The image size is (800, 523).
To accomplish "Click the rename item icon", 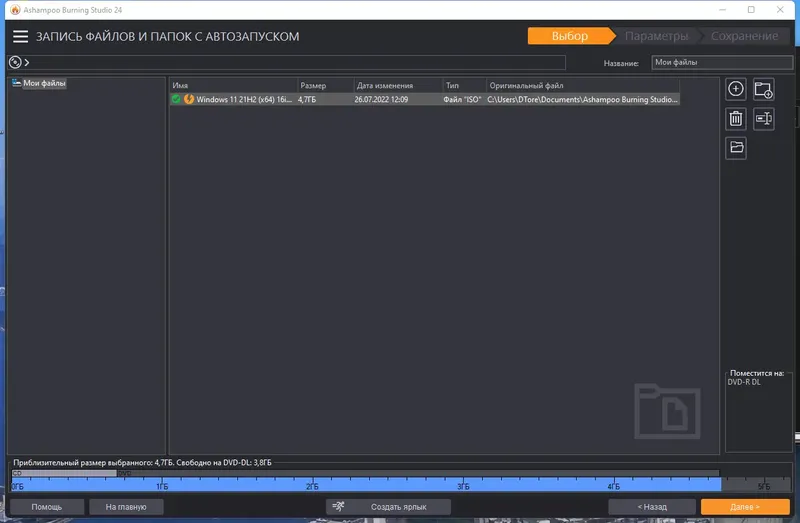I will click(764, 118).
